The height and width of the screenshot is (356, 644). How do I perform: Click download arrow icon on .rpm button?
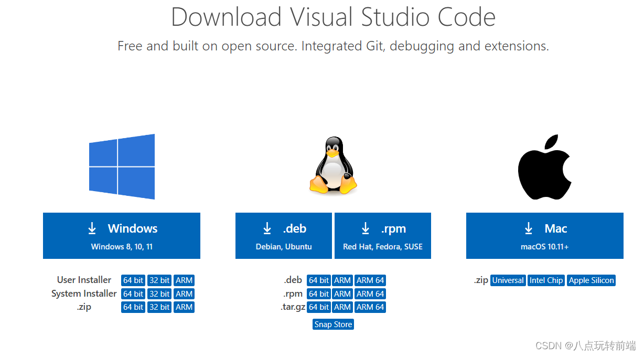[366, 228]
